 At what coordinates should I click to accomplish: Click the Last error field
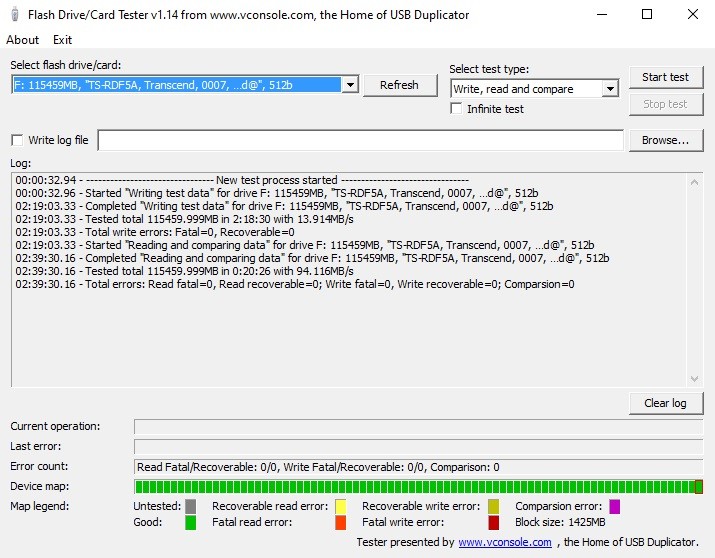tap(418, 446)
